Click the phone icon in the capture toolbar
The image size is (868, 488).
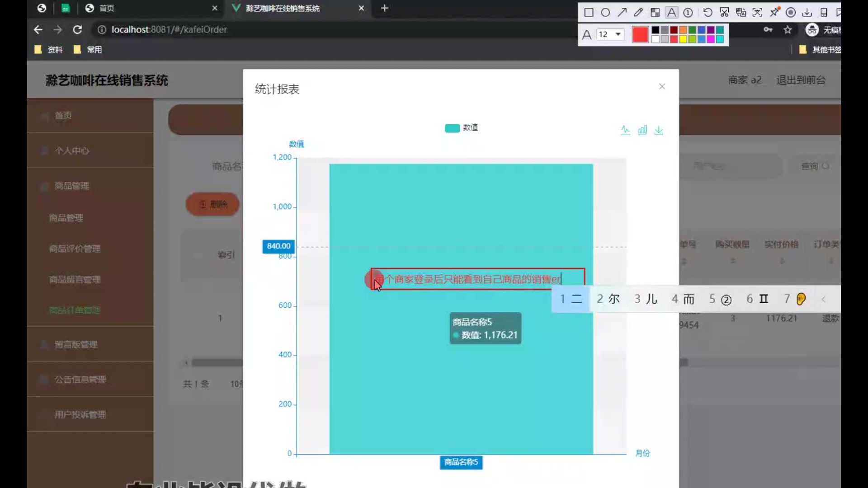click(x=824, y=13)
